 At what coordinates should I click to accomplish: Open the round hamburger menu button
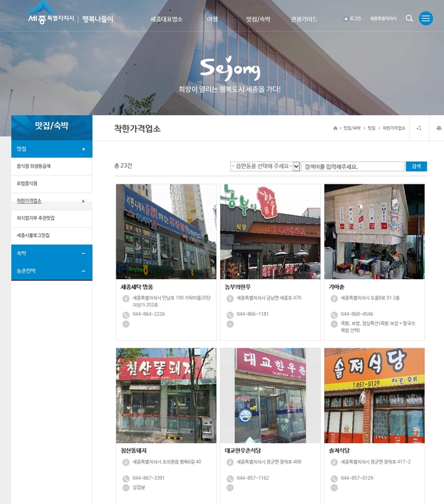pos(426,19)
